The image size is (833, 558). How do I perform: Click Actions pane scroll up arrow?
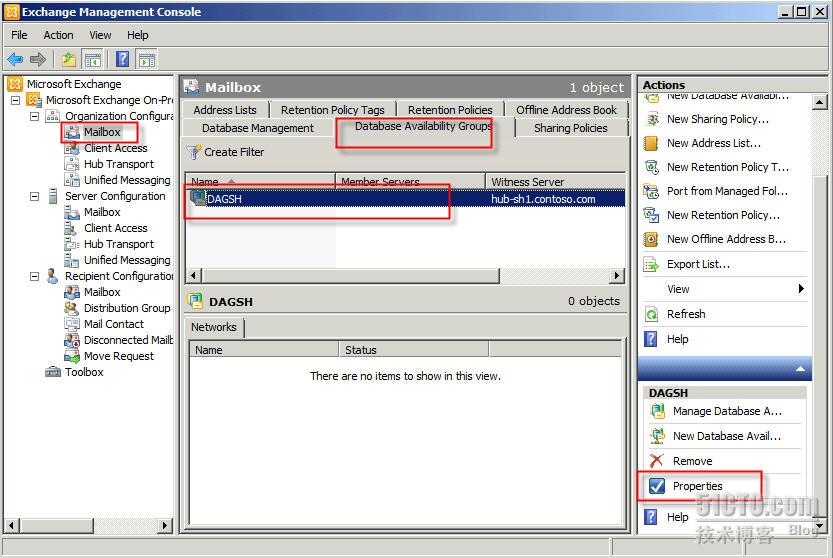[819, 102]
